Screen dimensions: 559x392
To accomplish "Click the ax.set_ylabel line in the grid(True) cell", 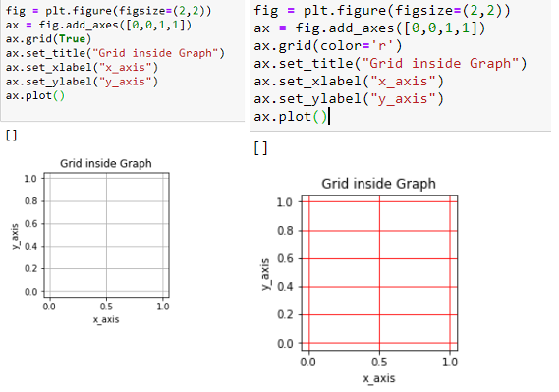I will 82,82.
